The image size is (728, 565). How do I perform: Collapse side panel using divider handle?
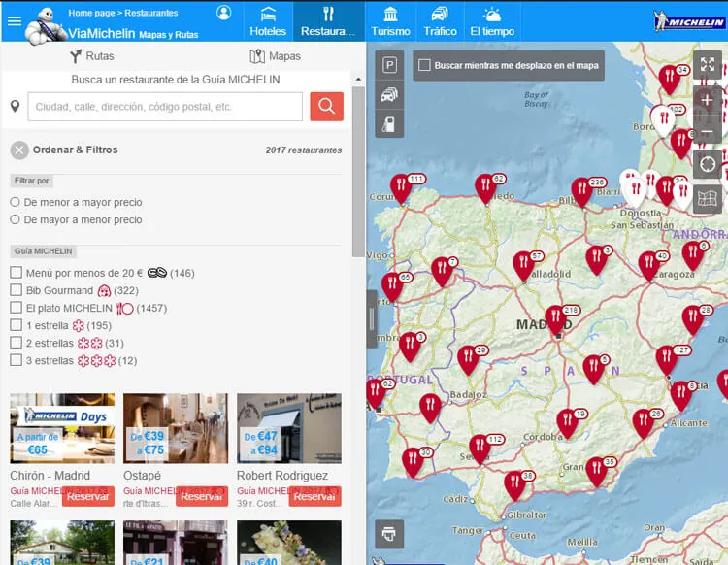(x=372, y=319)
